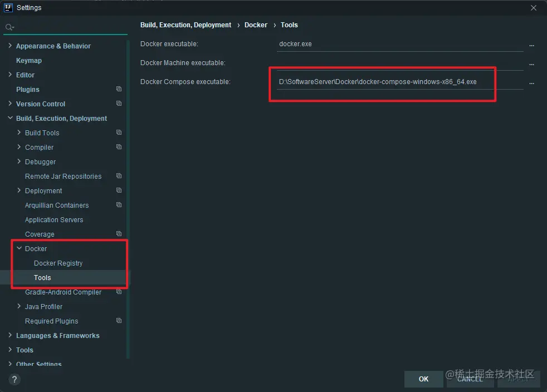Expand Build Tools node arrow

tap(19, 133)
